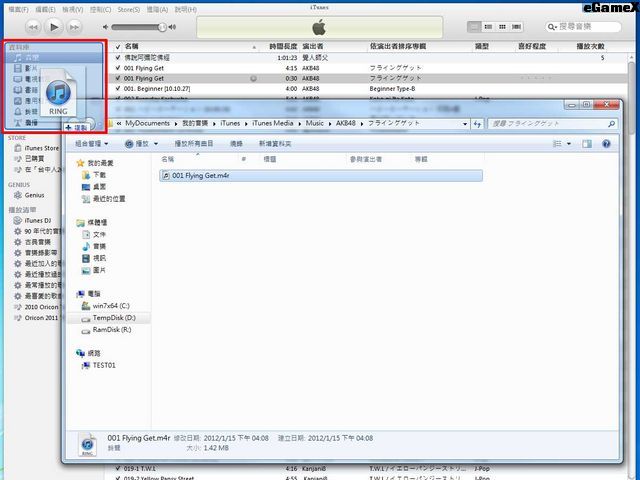Open the 編輯(E) menu in iTunes
This screenshot has height=480, width=640.
pos(45,9)
